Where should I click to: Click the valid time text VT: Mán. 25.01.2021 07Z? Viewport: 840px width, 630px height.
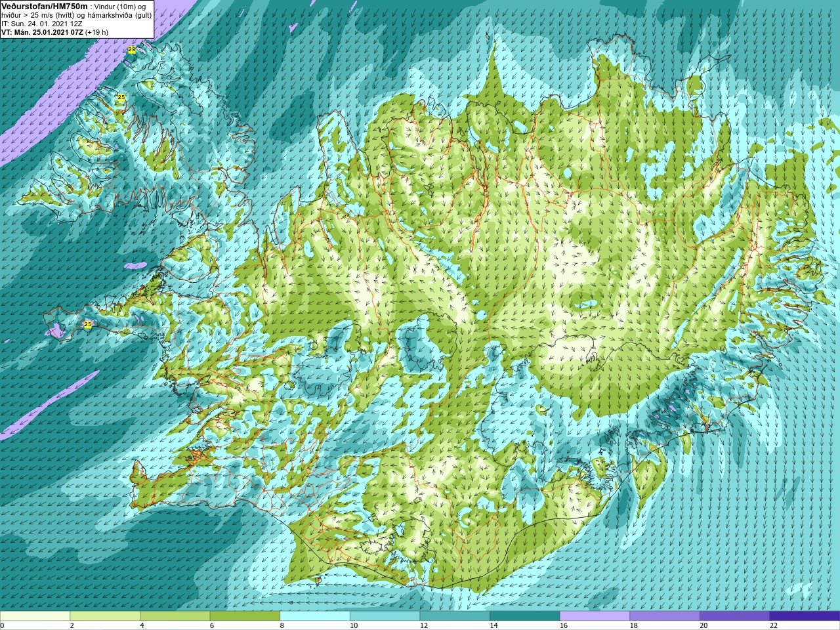pos(42,32)
